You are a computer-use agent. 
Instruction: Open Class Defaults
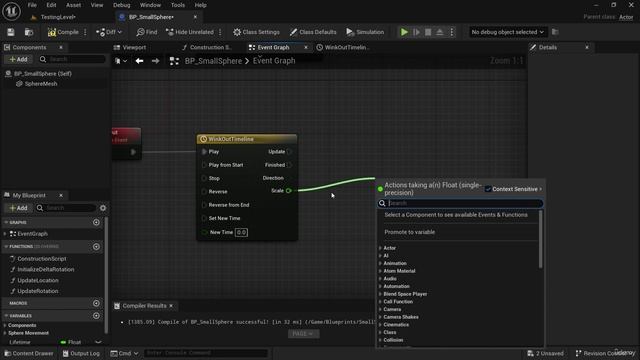pyautogui.click(x=313, y=32)
